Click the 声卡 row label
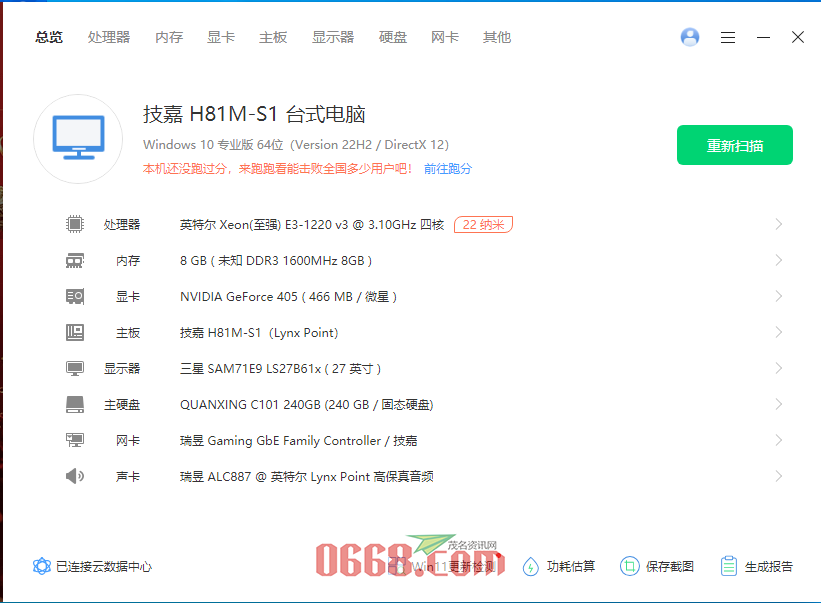Image resolution: width=821 pixels, height=603 pixels. tap(128, 477)
